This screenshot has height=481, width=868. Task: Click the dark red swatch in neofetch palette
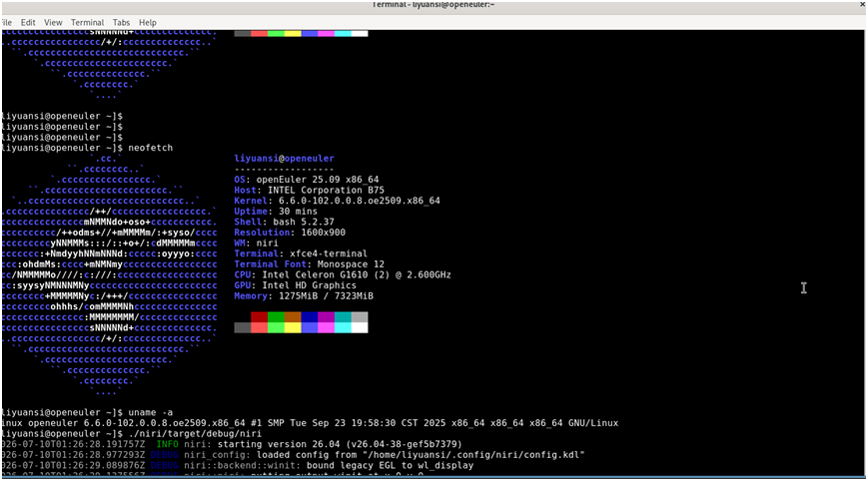(x=259, y=316)
